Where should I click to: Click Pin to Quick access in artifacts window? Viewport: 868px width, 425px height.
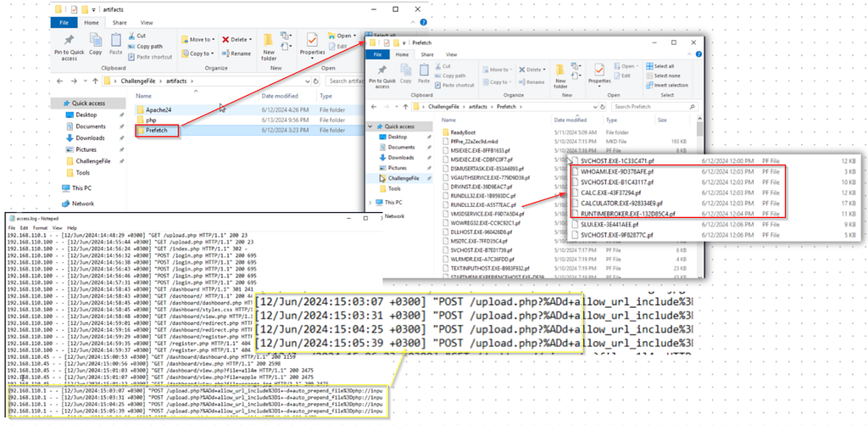coord(70,47)
